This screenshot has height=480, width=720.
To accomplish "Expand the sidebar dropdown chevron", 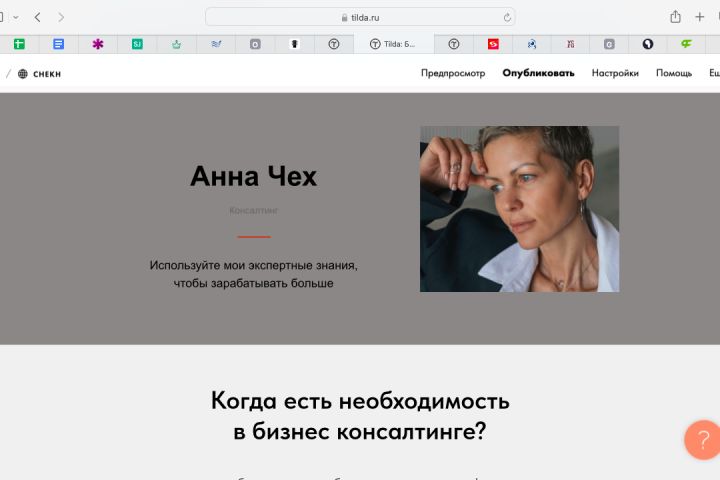I will [x=16, y=17].
